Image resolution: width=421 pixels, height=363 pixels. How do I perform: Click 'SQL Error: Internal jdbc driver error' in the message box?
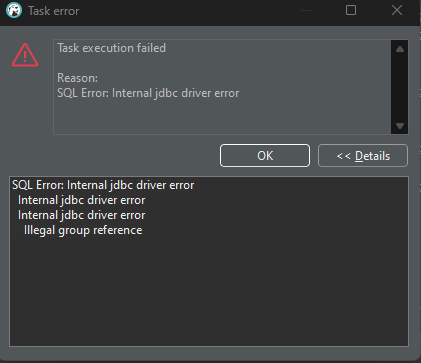148,93
